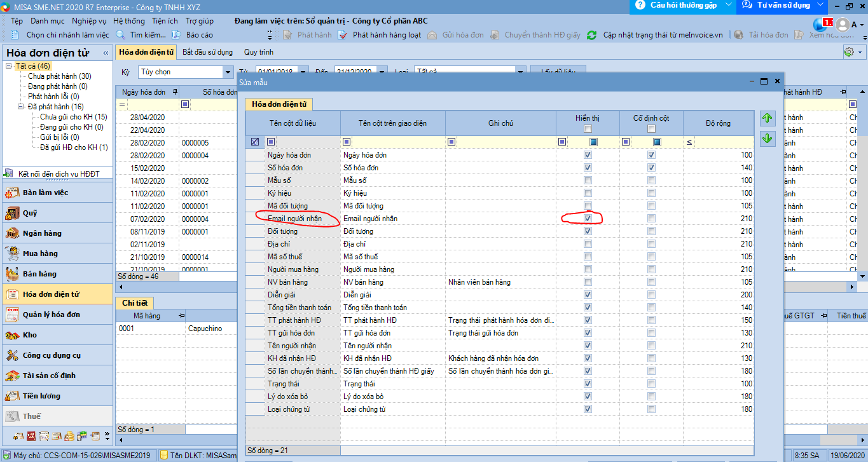Collapse the Đã phát hành (16) node

point(21,107)
